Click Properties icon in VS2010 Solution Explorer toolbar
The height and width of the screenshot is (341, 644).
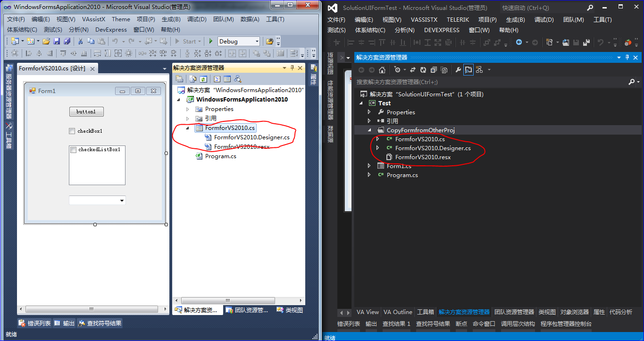(x=179, y=79)
